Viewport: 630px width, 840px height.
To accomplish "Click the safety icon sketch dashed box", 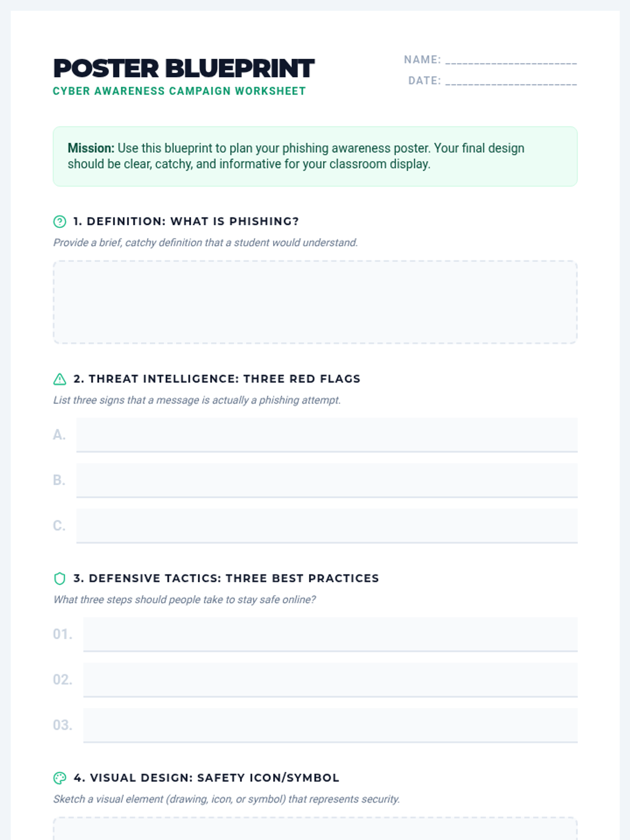I will 315,828.
